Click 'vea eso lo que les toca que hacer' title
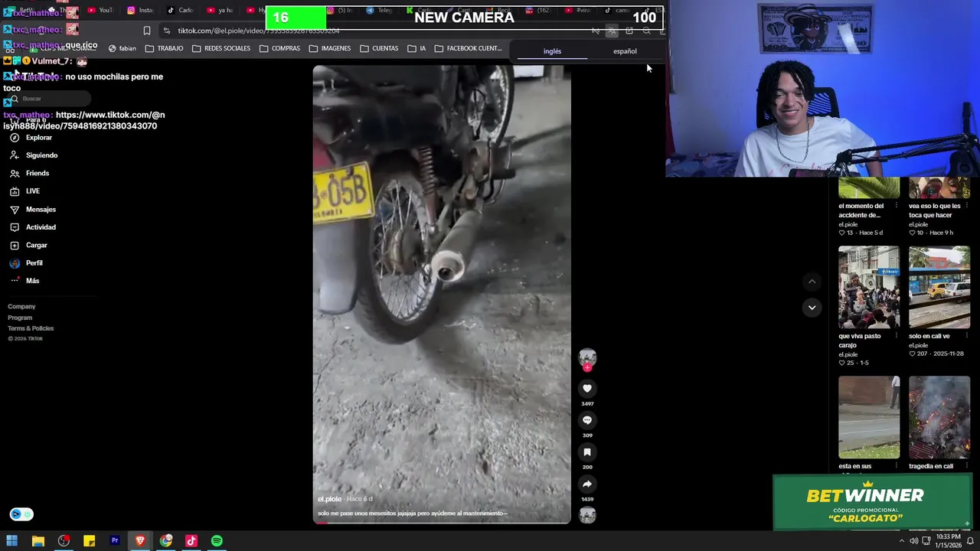This screenshot has width=980, height=551. click(x=935, y=210)
